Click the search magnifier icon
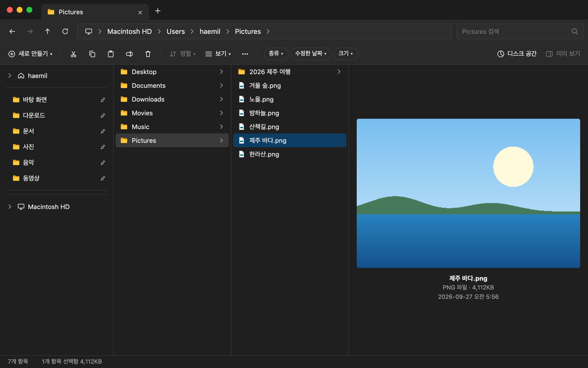588x368 pixels. point(575,31)
